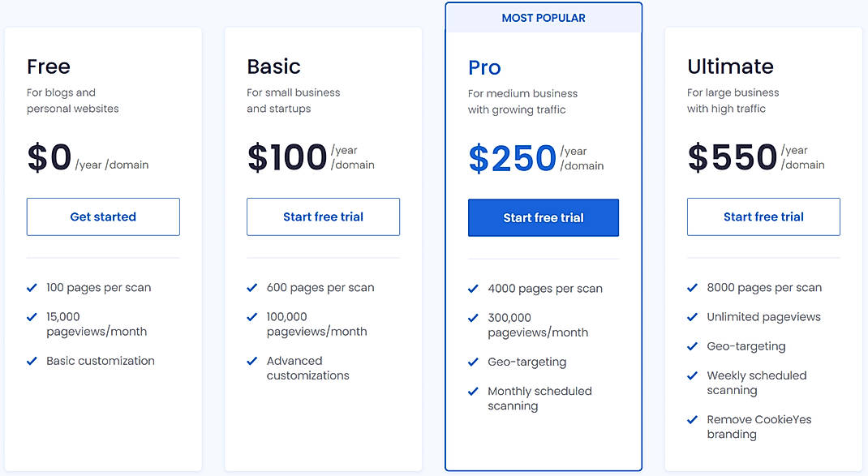Click the checkmark beside 15,000 pageviews/month
Image resolution: width=868 pixels, height=476 pixels.
(32, 316)
